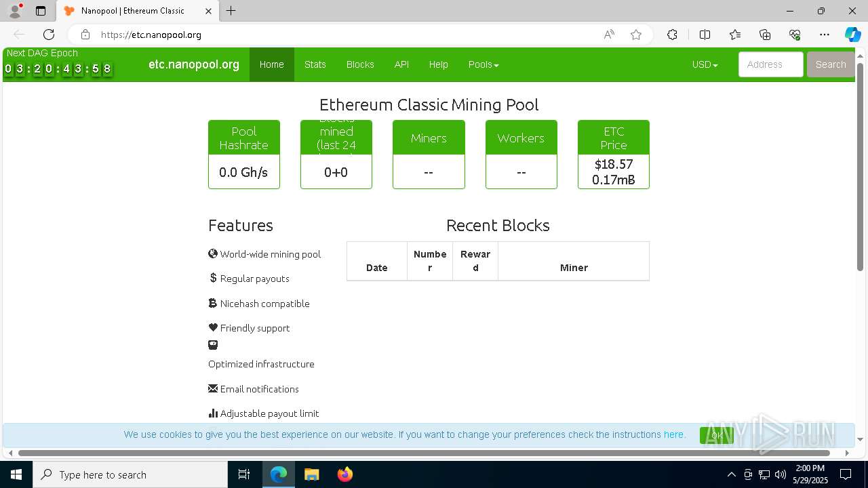Open volume control in system tray
The width and height of the screenshot is (868, 488).
tap(780, 474)
